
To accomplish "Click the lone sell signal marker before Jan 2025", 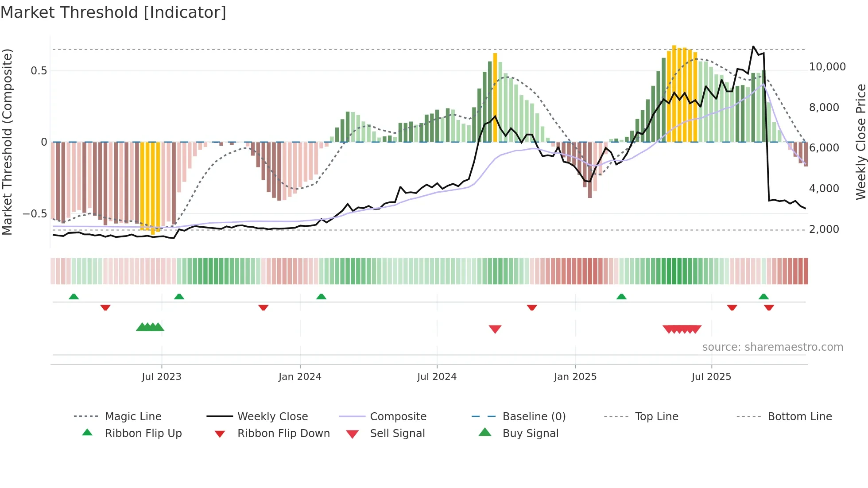I will click(x=495, y=329).
